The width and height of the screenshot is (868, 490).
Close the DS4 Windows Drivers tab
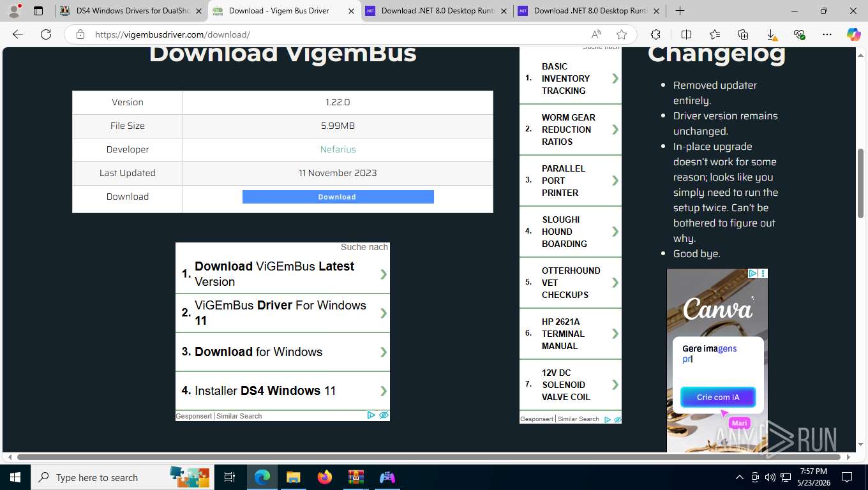tap(198, 11)
